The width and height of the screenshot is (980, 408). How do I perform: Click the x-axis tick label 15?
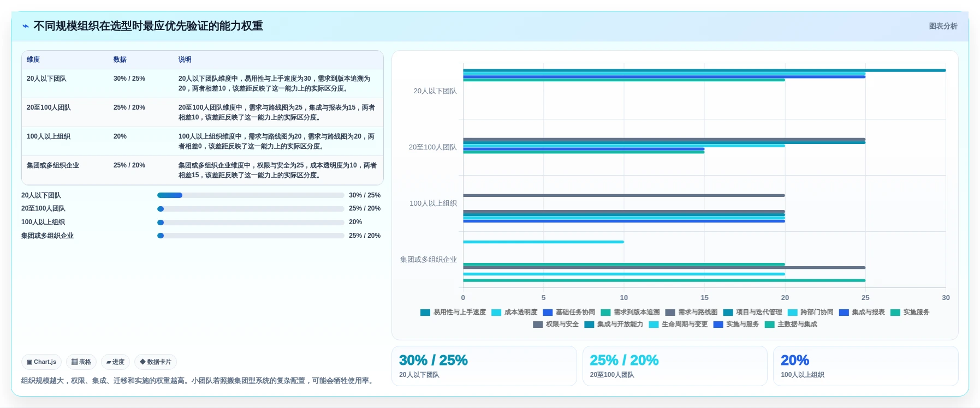704,297
